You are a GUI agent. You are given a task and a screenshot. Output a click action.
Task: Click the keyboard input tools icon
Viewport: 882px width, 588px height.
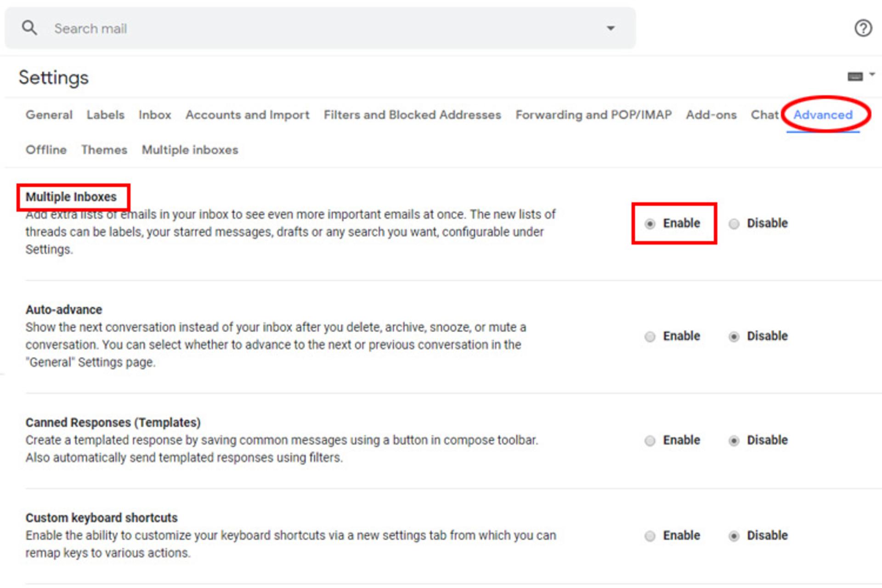pos(855,76)
